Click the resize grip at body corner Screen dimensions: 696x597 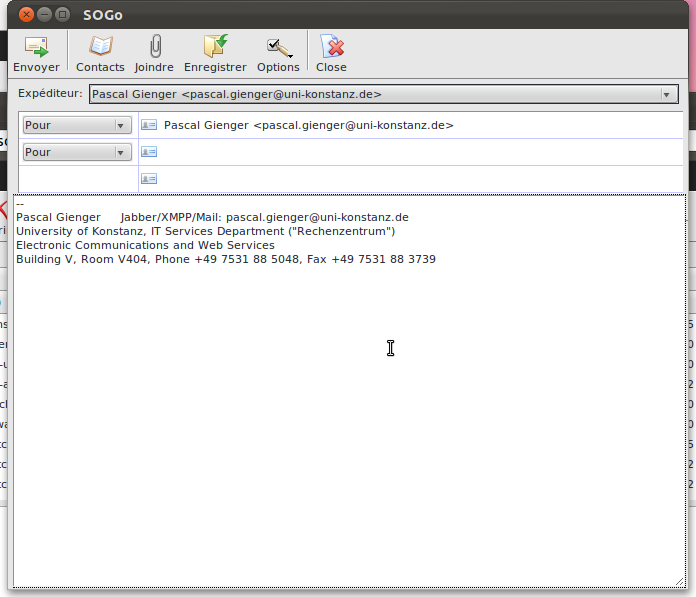pyautogui.click(x=680, y=581)
